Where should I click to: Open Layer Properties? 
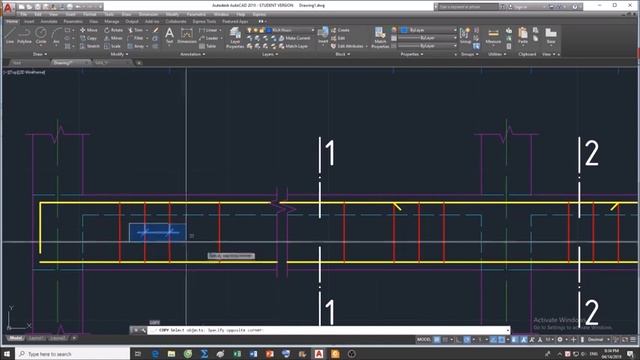point(235,38)
